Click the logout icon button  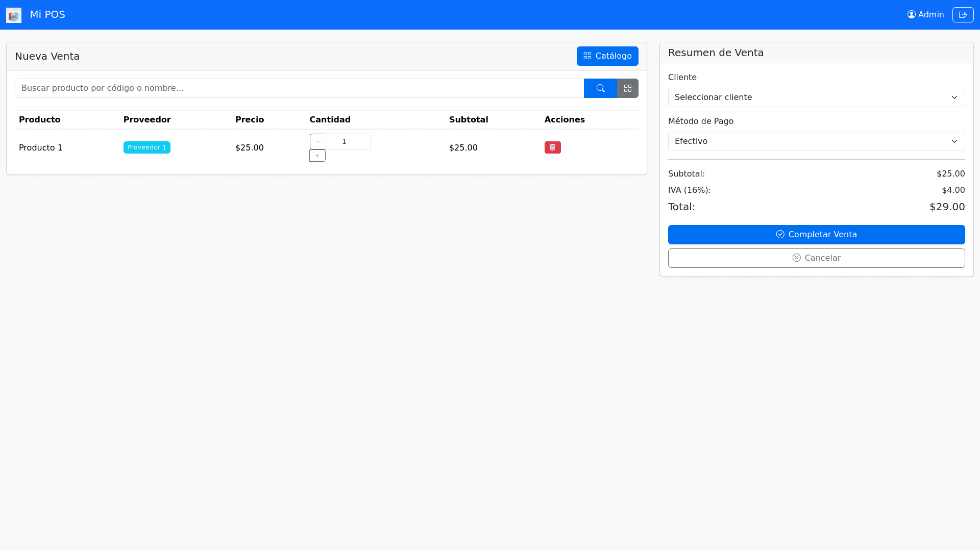tap(963, 15)
